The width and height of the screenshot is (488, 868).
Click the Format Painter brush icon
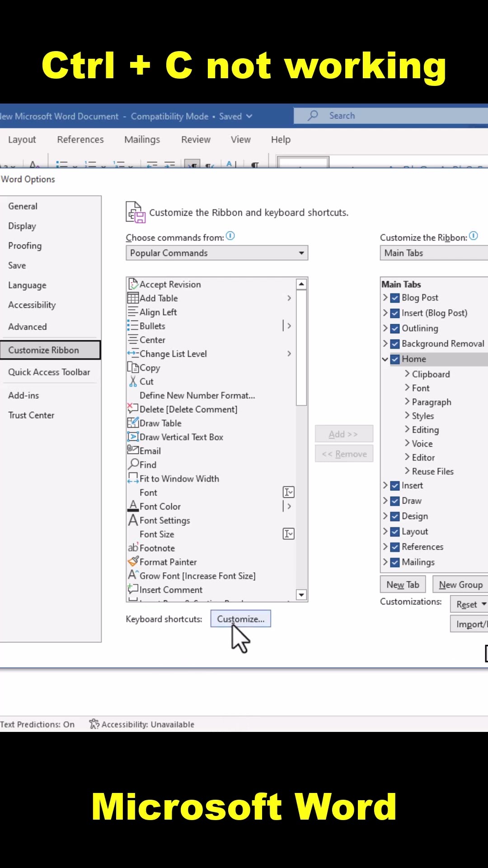click(x=133, y=561)
